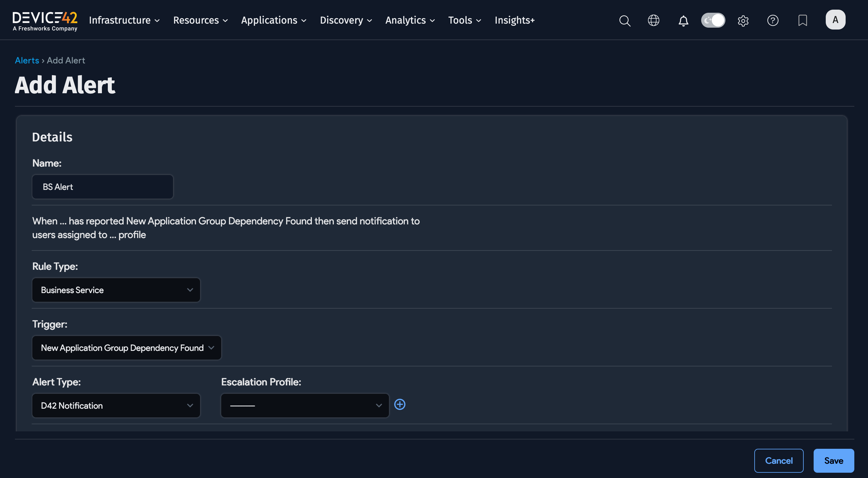Open the notifications bell

(683, 21)
